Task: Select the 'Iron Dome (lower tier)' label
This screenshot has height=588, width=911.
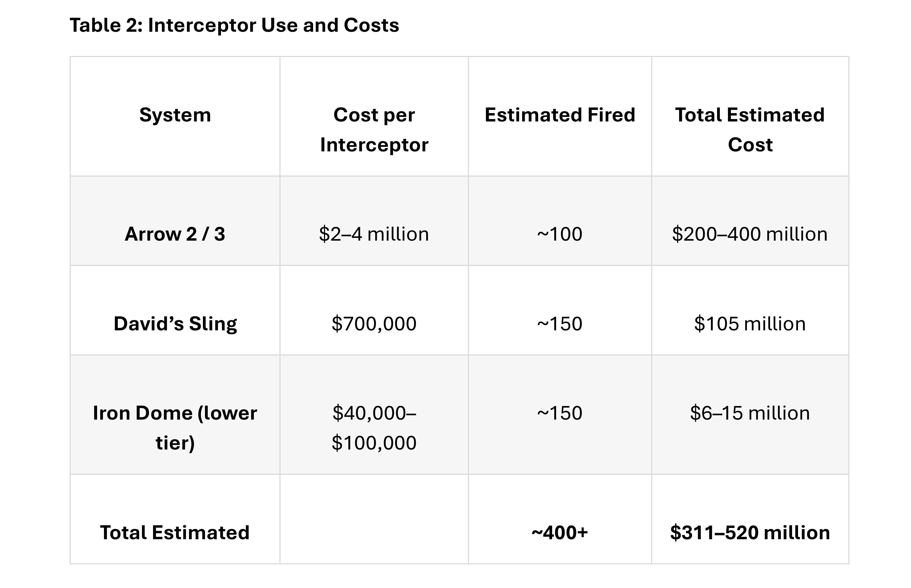Action: pos(175,428)
